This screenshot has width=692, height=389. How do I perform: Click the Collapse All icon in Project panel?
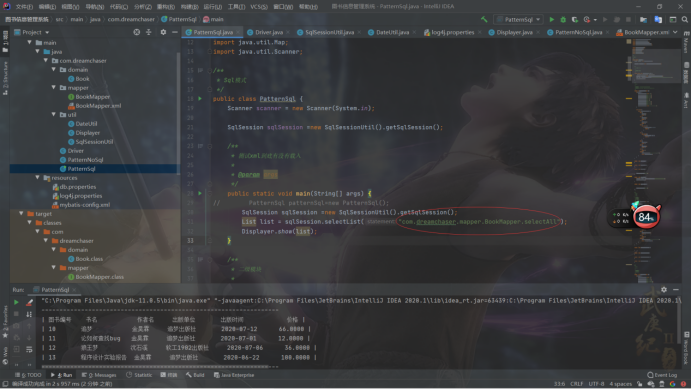click(x=149, y=32)
